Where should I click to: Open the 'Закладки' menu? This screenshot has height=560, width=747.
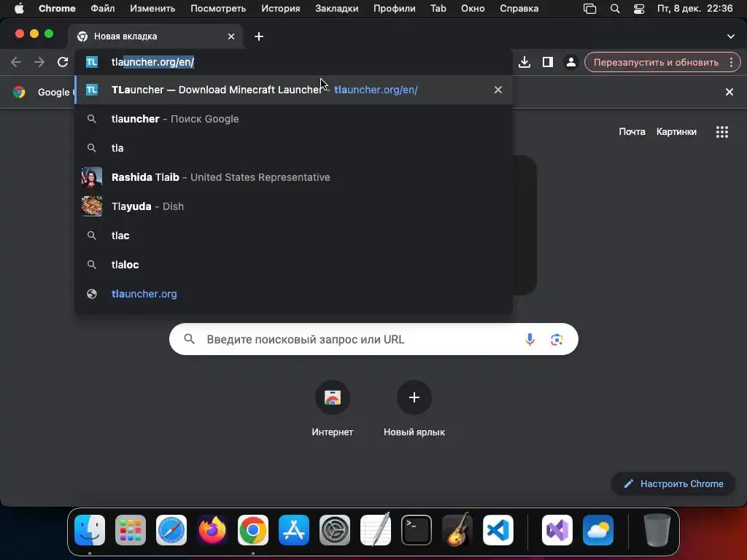click(x=336, y=8)
